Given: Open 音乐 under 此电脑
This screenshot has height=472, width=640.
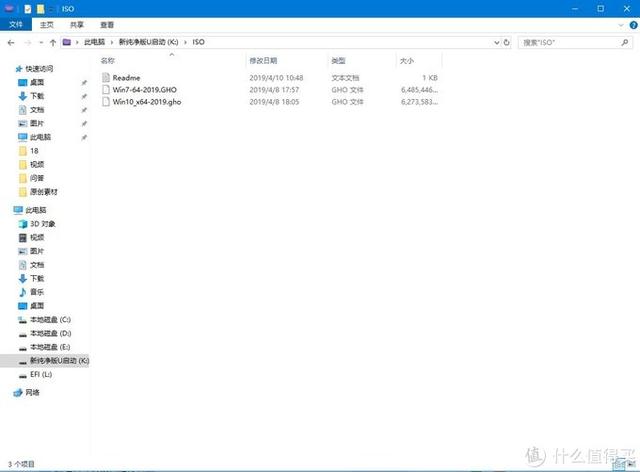Looking at the screenshot, I should coord(37,292).
